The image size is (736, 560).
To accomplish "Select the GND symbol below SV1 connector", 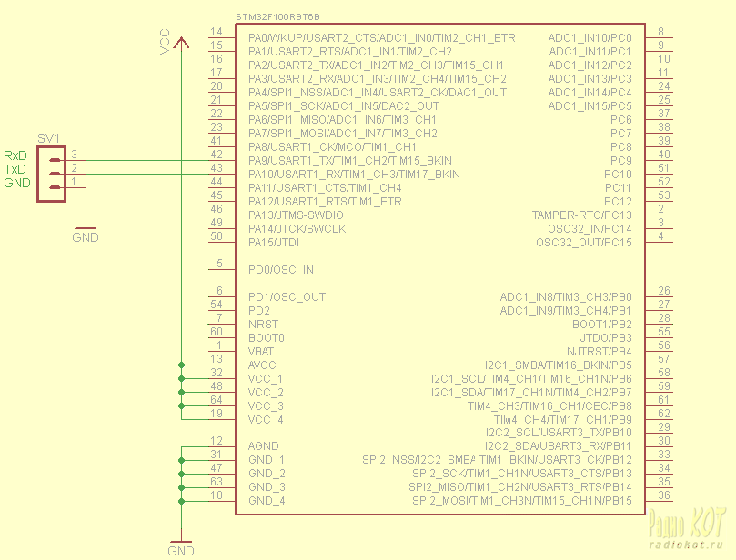I will pyautogui.click(x=85, y=232).
